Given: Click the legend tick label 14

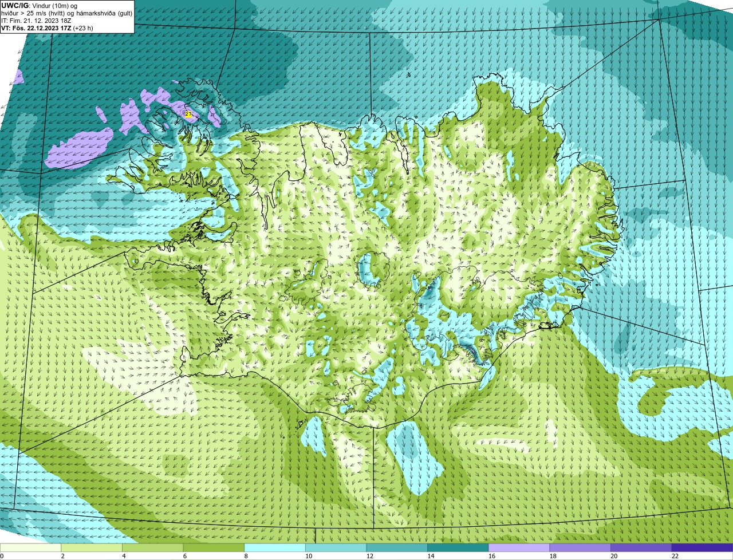Looking at the screenshot, I should coord(431,556).
